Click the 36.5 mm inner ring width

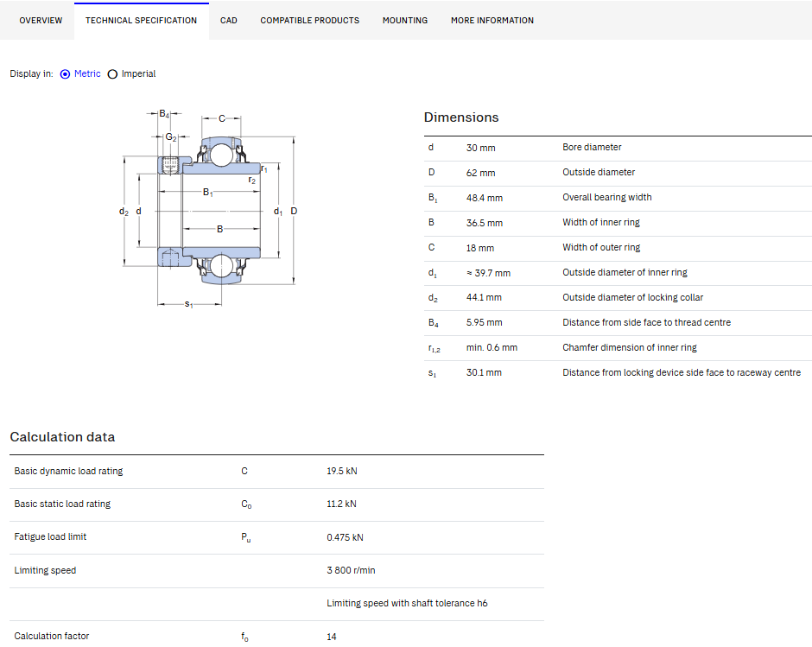pyautogui.click(x=485, y=223)
